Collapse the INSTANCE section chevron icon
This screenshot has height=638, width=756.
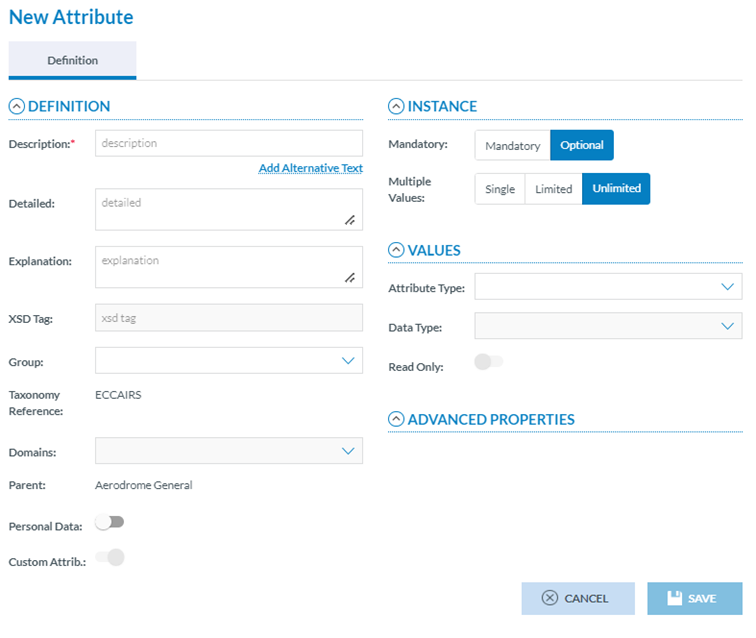click(396, 107)
